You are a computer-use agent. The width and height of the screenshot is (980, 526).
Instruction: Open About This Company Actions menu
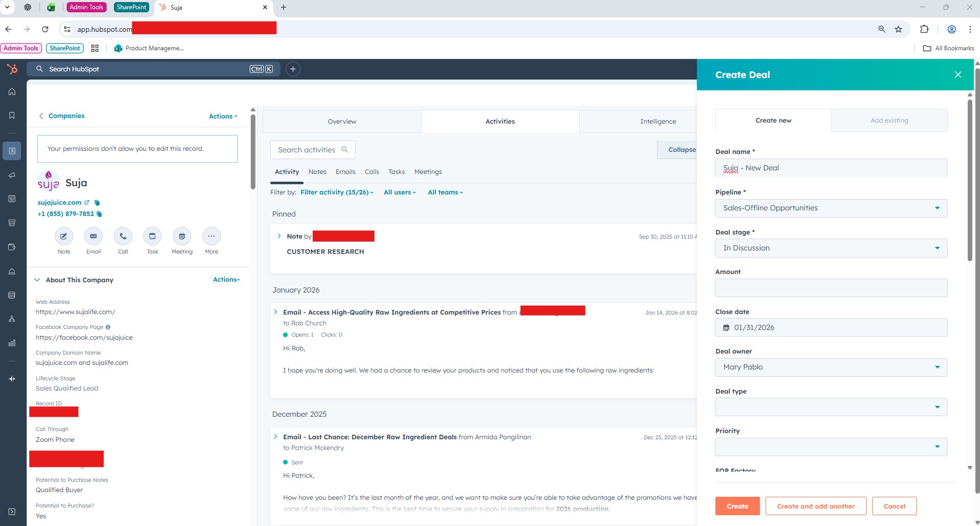[226, 280]
